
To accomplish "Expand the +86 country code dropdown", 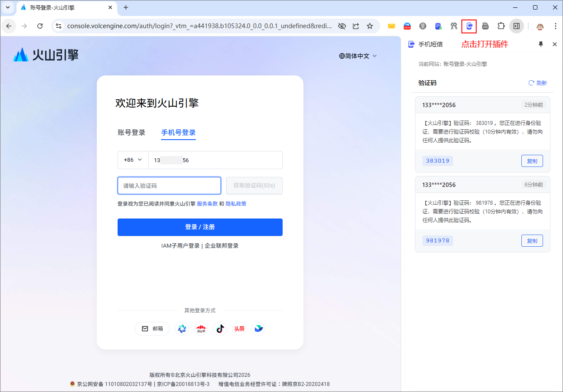I will coord(133,160).
